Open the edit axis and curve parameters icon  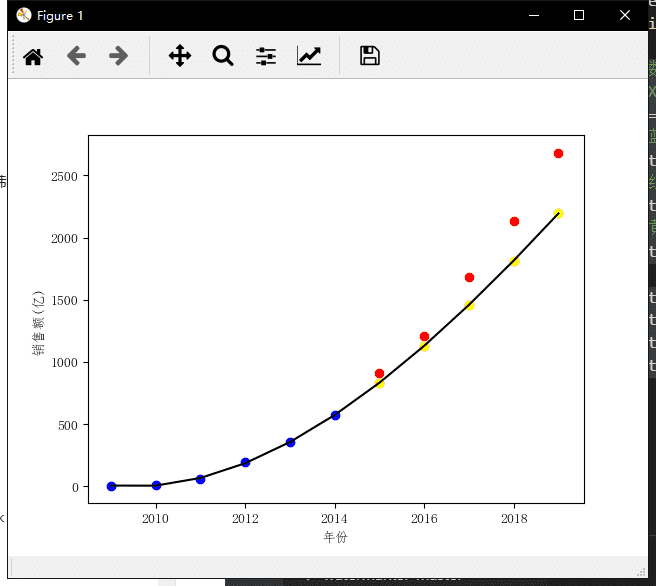pyautogui.click(x=309, y=56)
